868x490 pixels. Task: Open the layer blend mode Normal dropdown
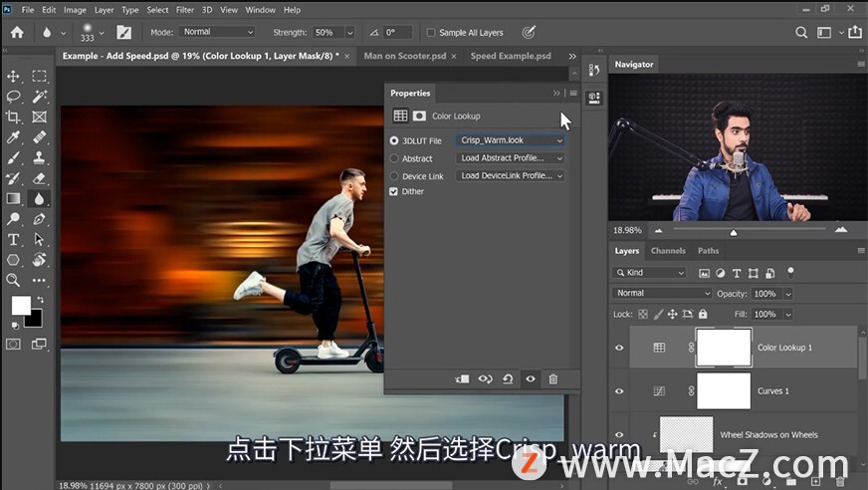(662, 293)
